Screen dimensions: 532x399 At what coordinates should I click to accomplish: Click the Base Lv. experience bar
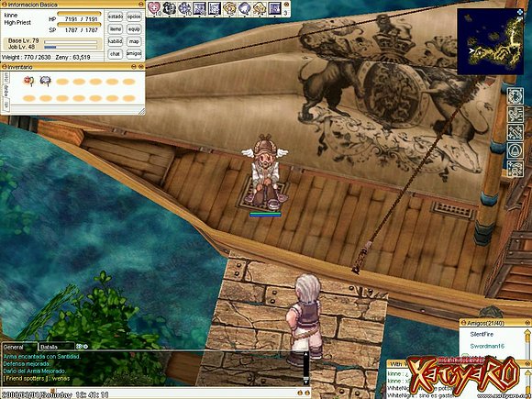tap(71, 42)
